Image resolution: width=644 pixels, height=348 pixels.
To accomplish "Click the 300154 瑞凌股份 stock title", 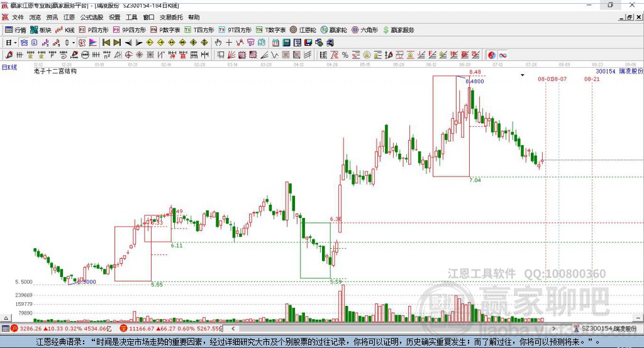I will (619, 72).
